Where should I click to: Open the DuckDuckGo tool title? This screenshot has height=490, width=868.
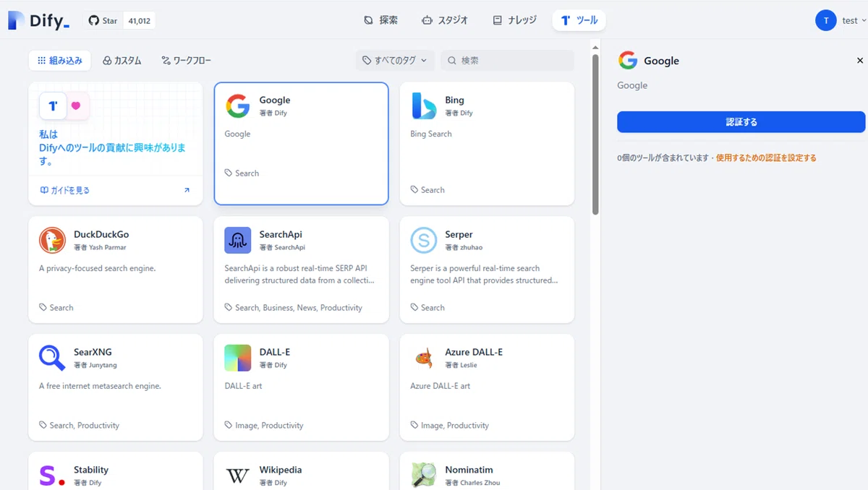[x=101, y=234]
